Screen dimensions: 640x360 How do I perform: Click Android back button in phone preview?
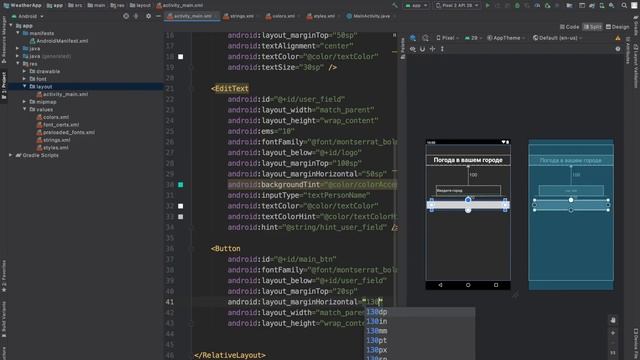click(x=440, y=285)
